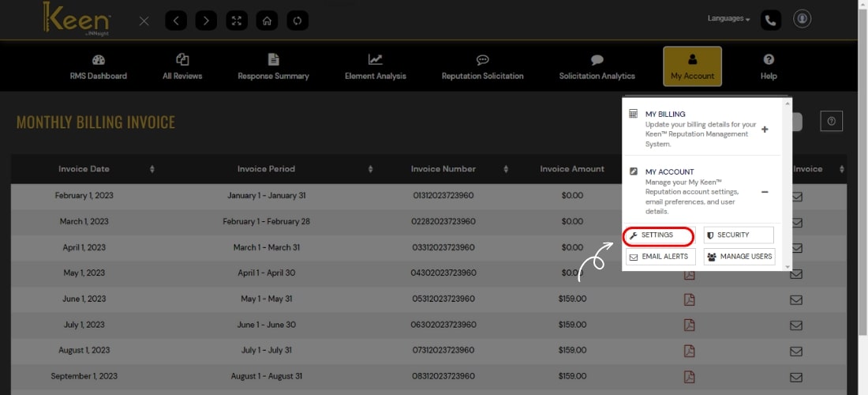The image size is (868, 395).
Task: Open the RMS Dashboard tab
Action: tap(99, 67)
